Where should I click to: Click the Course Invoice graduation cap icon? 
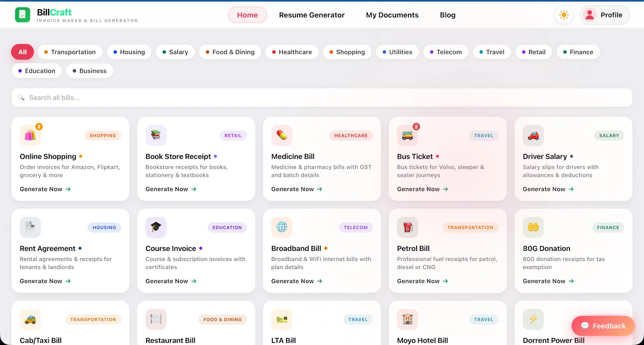click(x=156, y=228)
